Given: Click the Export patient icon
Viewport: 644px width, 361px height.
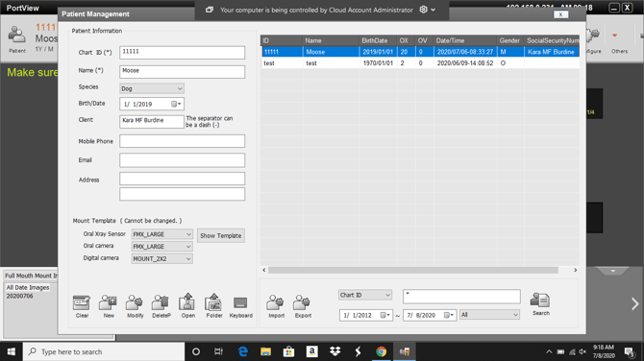Looking at the screenshot, I should (303, 306).
